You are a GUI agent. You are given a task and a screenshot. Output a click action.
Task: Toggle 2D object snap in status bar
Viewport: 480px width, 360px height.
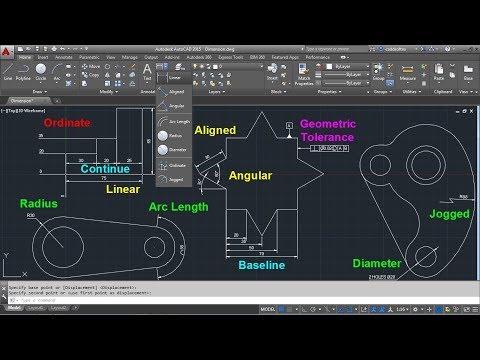349,309
